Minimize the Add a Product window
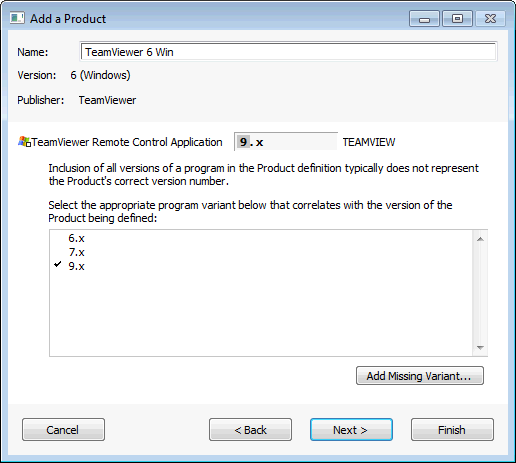The width and height of the screenshot is (516, 463). click(424, 19)
